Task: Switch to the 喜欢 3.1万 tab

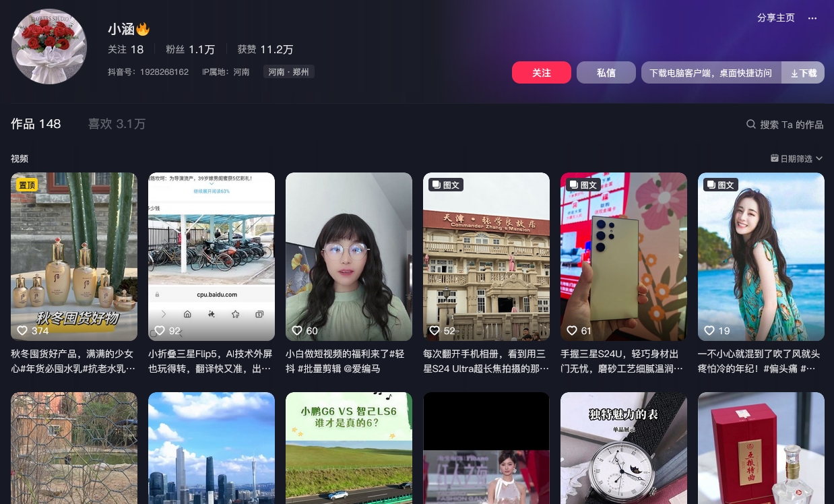Action: point(117,124)
